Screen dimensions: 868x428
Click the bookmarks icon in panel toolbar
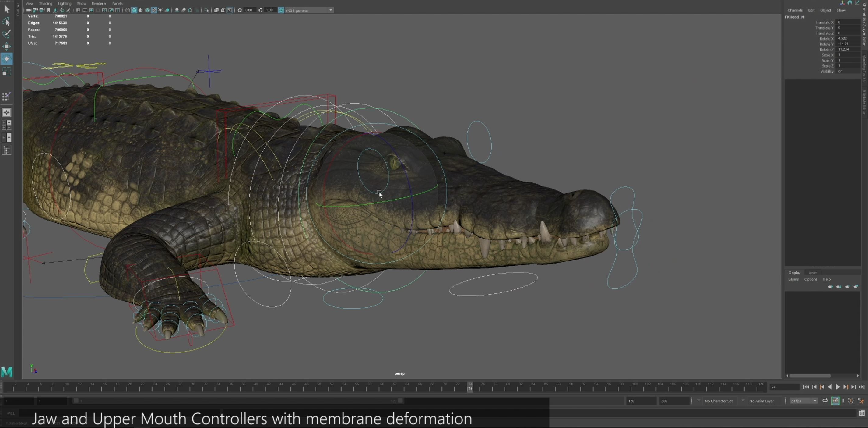pyautogui.click(x=48, y=10)
